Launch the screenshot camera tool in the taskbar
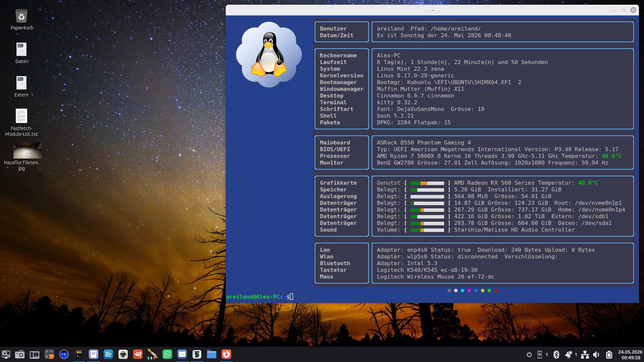644x362 pixels. tap(20, 354)
